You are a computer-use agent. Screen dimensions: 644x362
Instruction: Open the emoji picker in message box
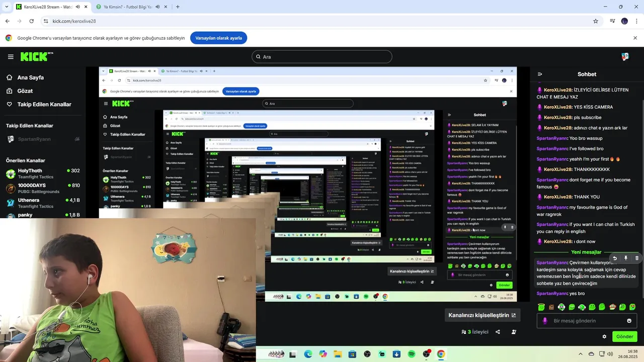(x=629, y=321)
